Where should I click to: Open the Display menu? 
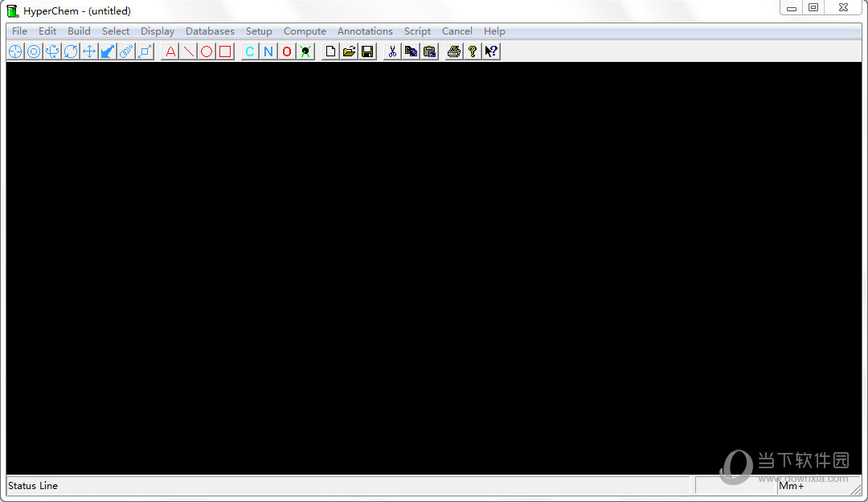pos(158,31)
